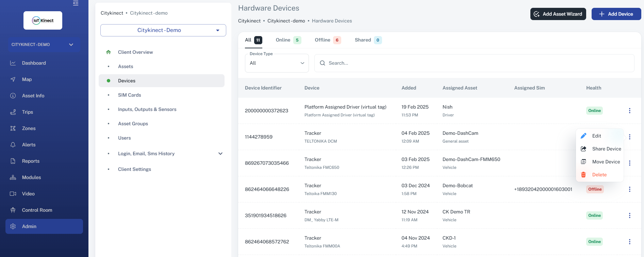This screenshot has height=257, width=644.
Task: Open the Citykinect-Demo client selector
Action: tap(163, 30)
